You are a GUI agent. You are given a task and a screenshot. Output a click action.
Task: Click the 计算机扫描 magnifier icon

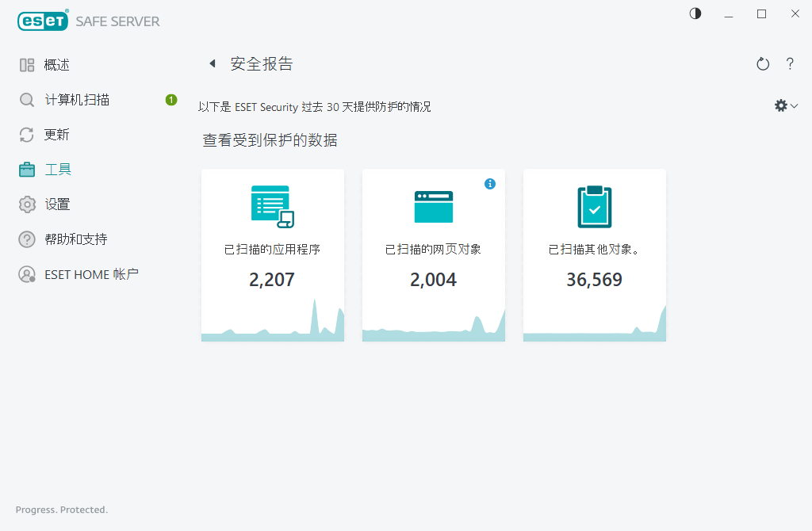[x=26, y=99]
